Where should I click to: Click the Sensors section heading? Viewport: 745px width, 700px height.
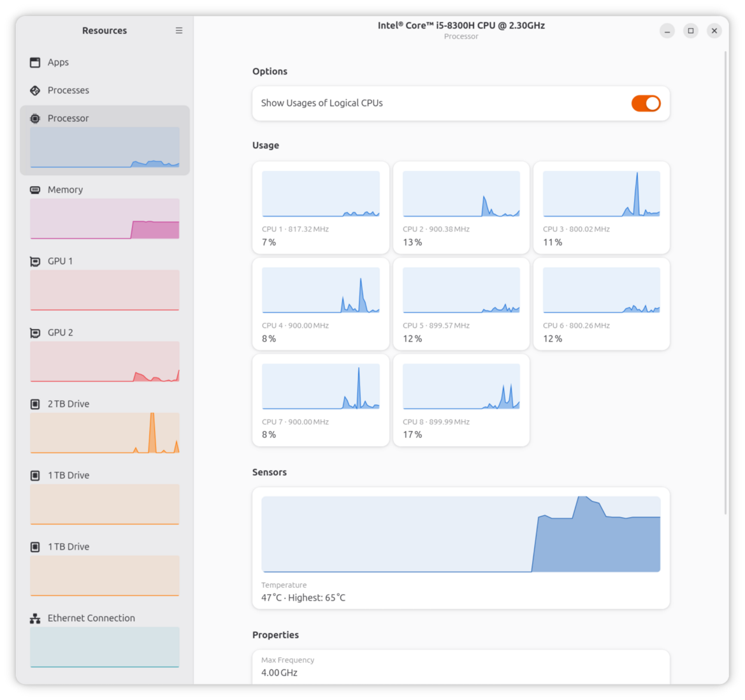point(270,472)
